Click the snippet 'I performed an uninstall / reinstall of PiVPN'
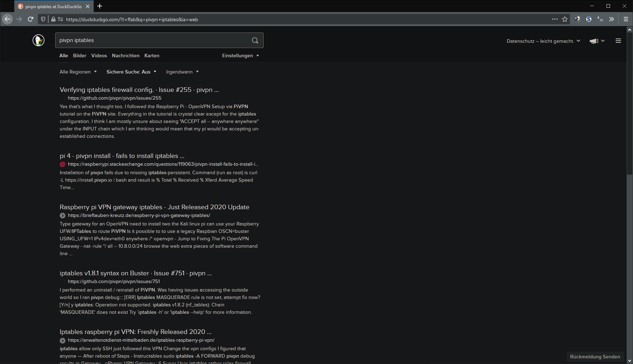 (107, 290)
